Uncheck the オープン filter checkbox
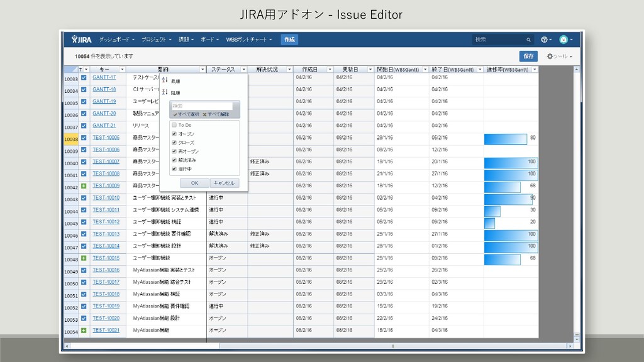Viewport: 644px width, 362px height. point(174,134)
